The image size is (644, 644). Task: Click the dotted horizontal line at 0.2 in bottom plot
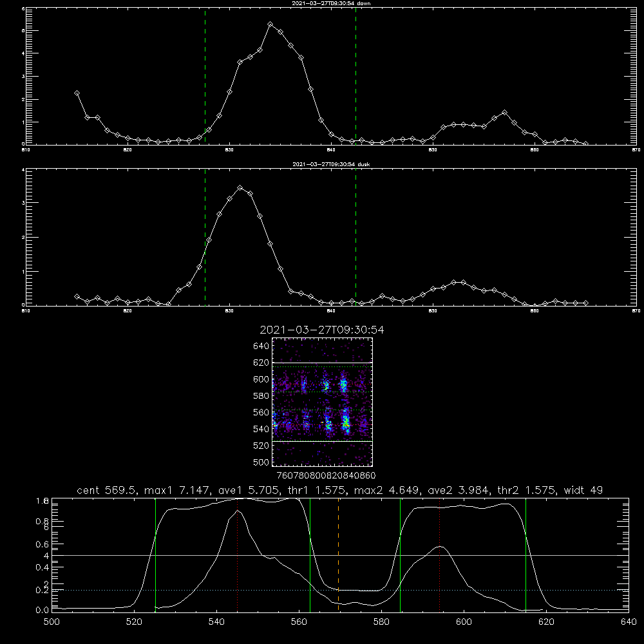340,590
